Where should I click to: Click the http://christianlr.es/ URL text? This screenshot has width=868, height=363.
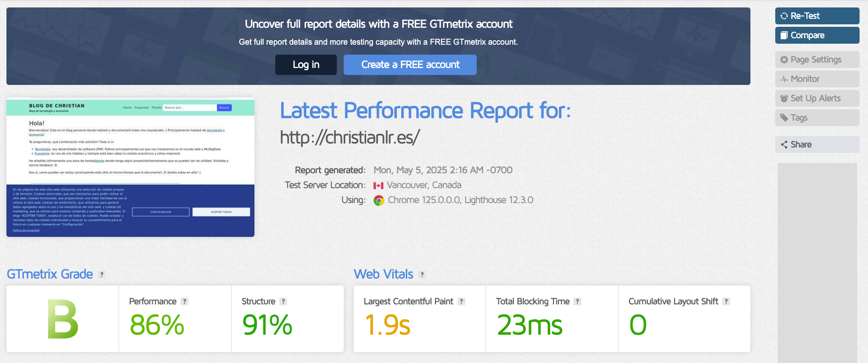coord(350,138)
